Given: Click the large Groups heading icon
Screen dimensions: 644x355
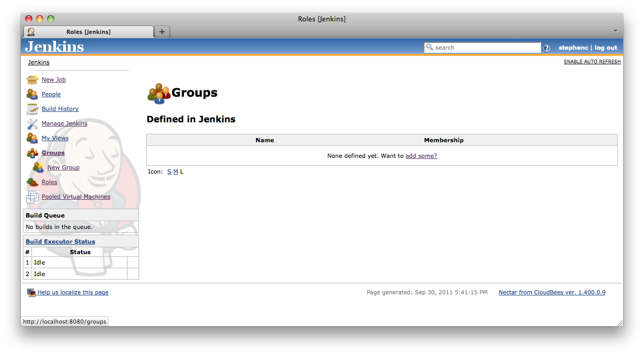Looking at the screenshot, I should click(x=159, y=94).
